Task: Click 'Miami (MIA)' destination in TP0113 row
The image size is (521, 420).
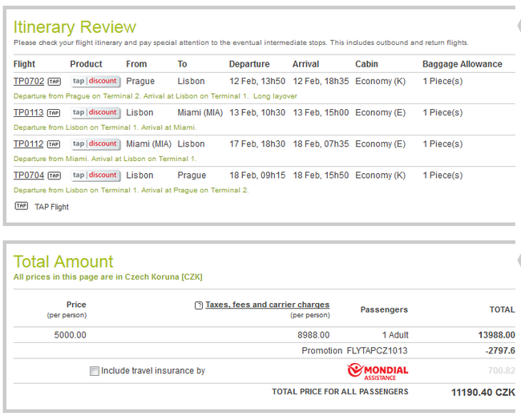Action: pyautogui.click(x=200, y=113)
